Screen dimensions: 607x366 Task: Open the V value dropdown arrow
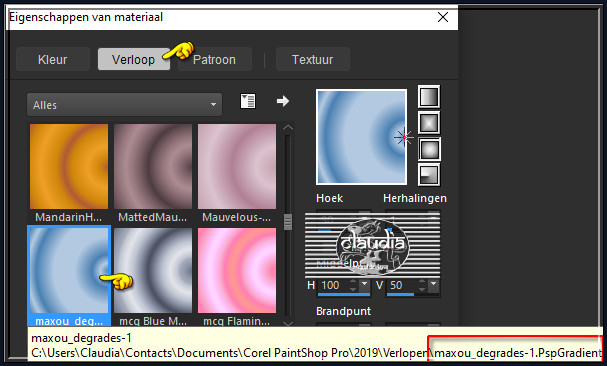pos(434,285)
